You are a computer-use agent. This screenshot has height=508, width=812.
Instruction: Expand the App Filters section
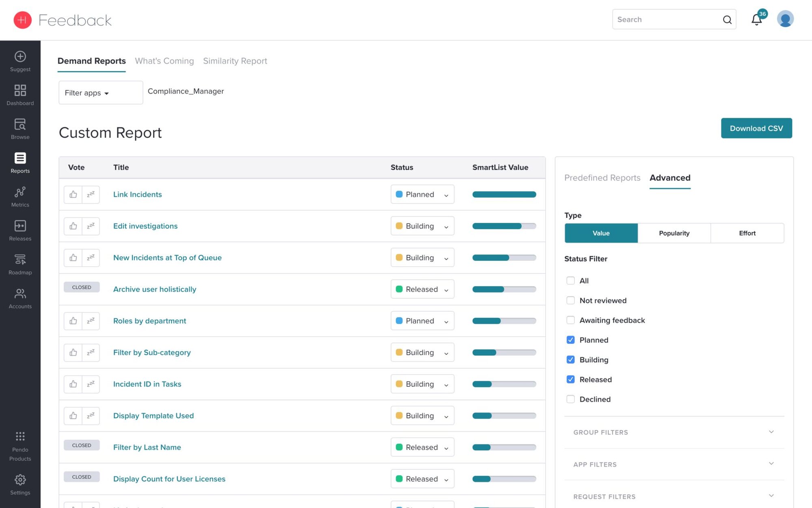[674, 464]
